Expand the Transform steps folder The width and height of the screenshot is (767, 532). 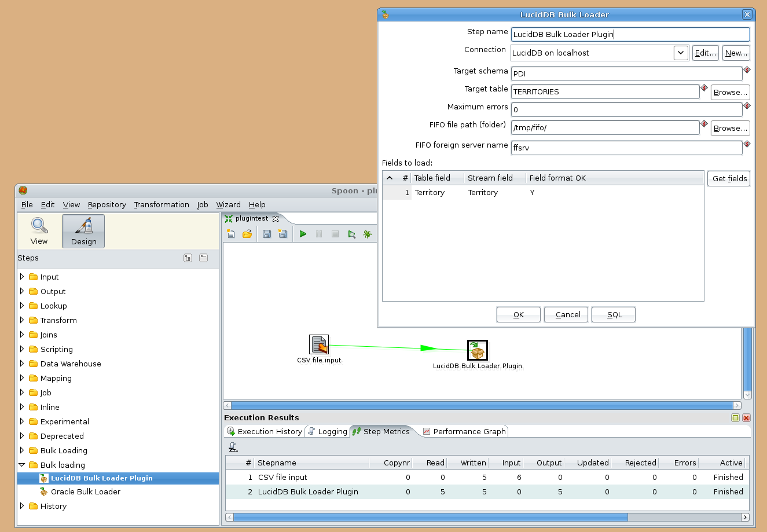(22, 320)
